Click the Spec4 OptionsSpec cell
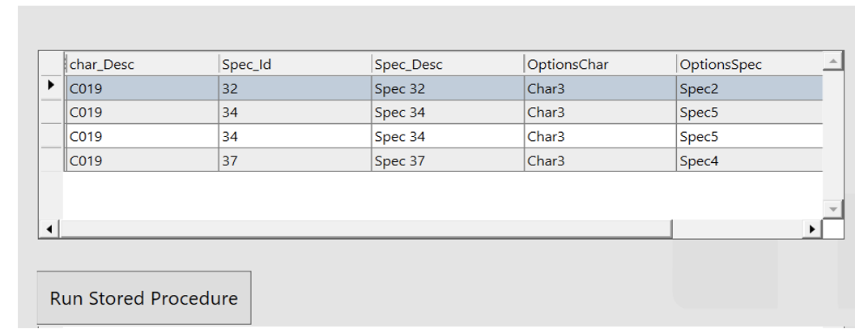 [x=749, y=160]
